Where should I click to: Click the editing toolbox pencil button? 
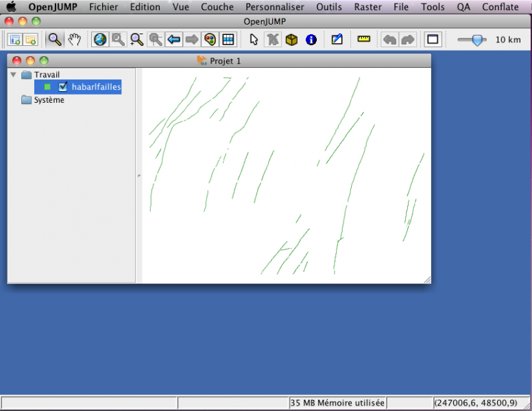pyautogui.click(x=337, y=40)
